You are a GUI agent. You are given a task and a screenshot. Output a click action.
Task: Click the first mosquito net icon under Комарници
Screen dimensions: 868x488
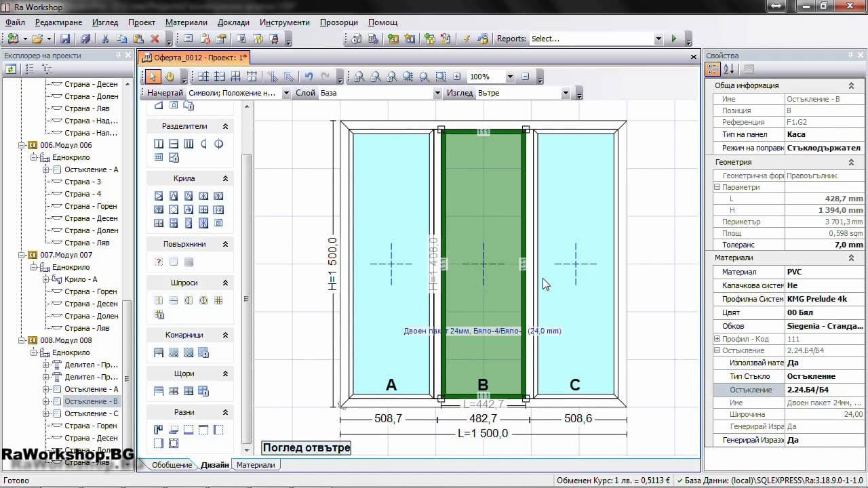(x=159, y=352)
